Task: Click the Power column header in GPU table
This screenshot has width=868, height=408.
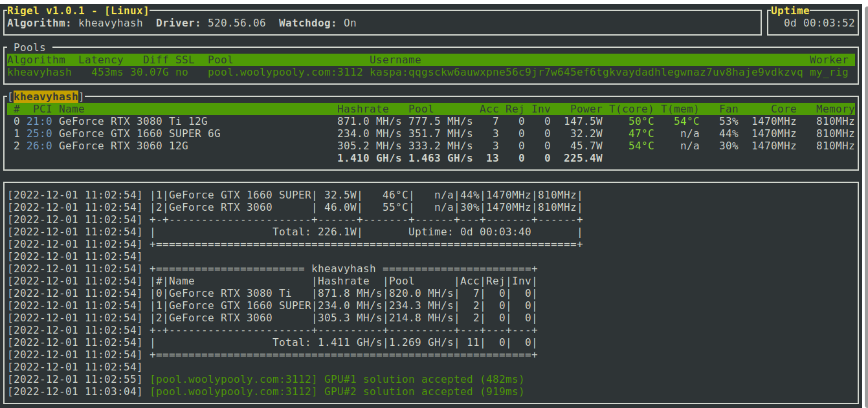Action: click(x=586, y=109)
